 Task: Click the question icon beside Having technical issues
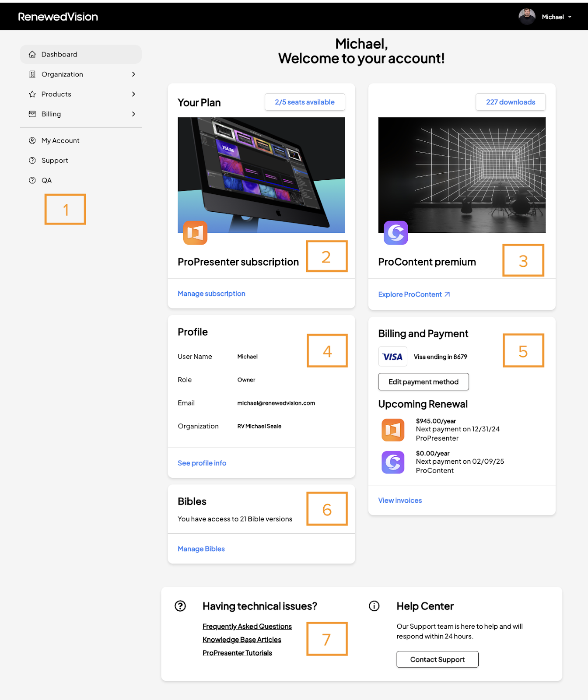(x=180, y=606)
